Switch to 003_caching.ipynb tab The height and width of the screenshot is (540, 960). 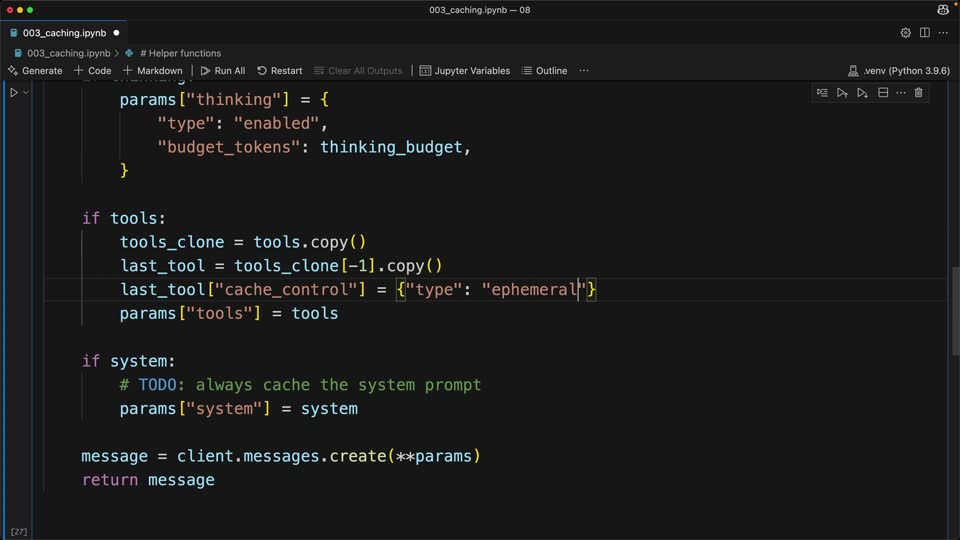[64, 32]
